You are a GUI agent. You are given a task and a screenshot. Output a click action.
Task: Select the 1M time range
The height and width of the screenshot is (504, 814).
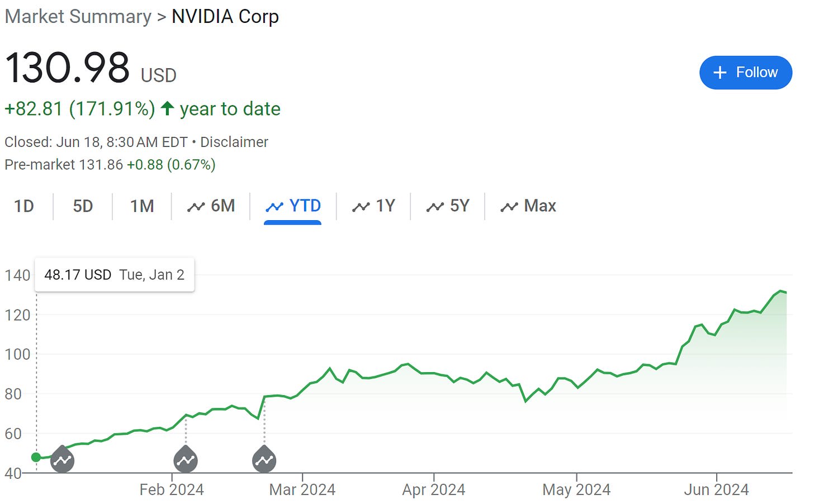[142, 206]
